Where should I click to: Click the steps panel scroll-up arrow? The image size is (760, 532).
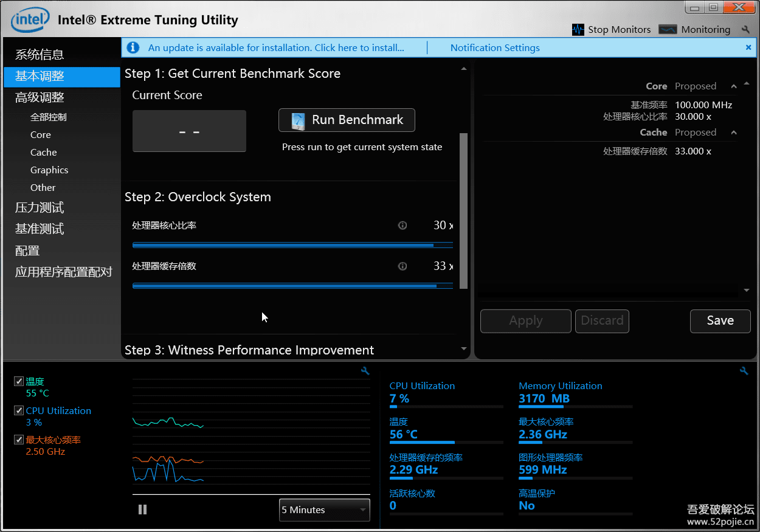464,69
